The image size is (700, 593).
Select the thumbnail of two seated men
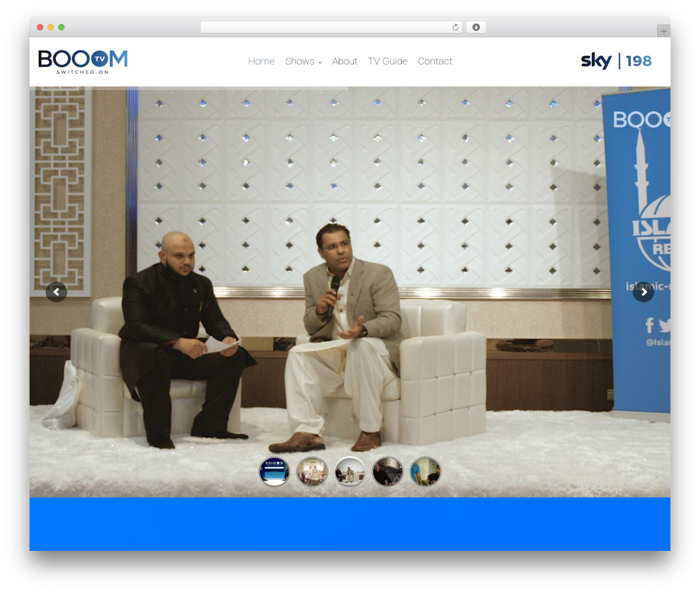coord(350,472)
